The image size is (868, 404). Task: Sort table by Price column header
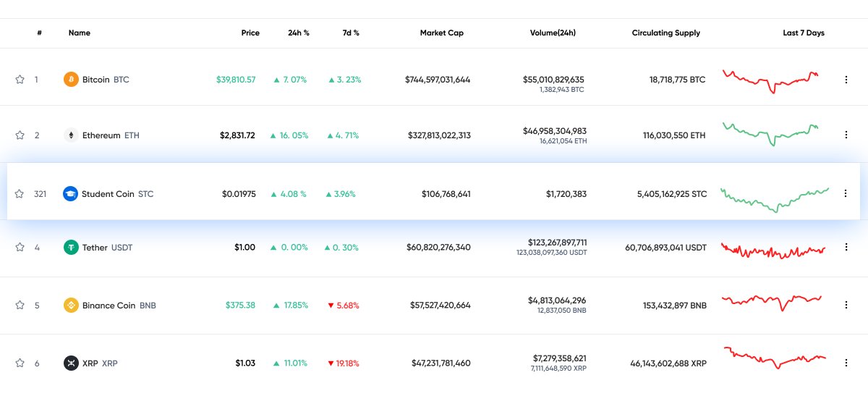[x=250, y=33]
